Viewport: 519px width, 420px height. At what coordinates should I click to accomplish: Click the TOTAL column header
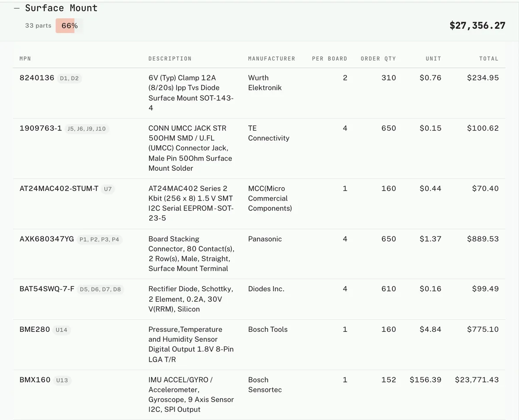pos(489,58)
